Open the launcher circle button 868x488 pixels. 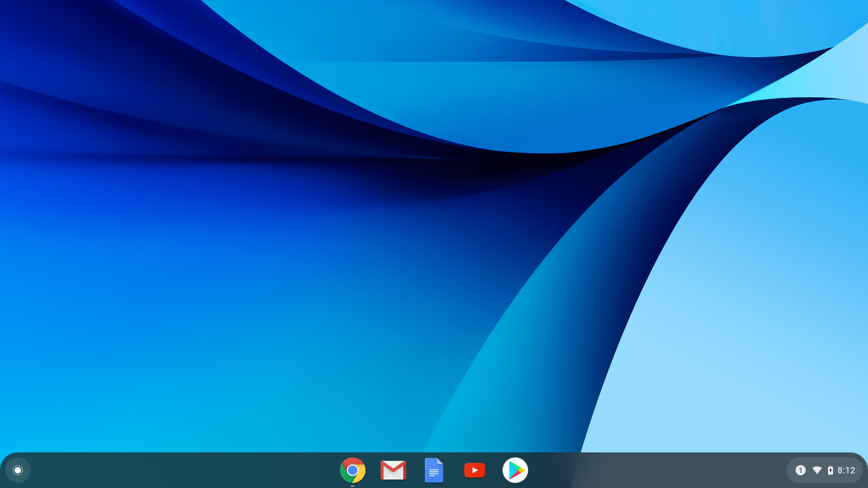click(x=18, y=470)
